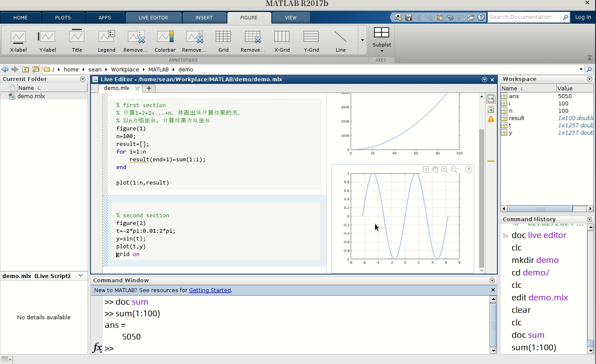This screenshot has height=364, width=596.
Task: Follow the Getting Started link
Action: 210,290
